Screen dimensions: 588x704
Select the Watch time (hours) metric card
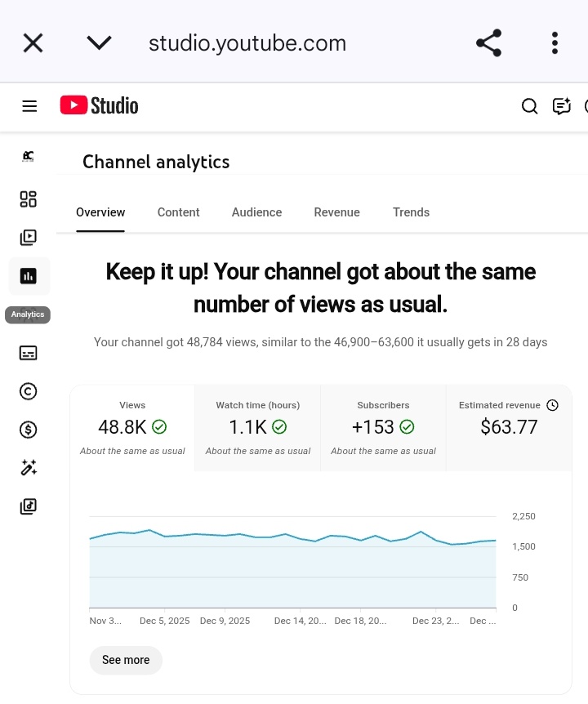coord(258,428)
